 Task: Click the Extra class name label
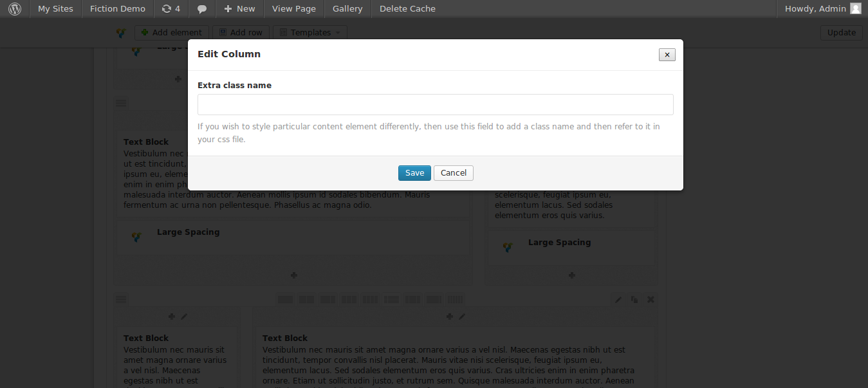(x=234, y=85)
